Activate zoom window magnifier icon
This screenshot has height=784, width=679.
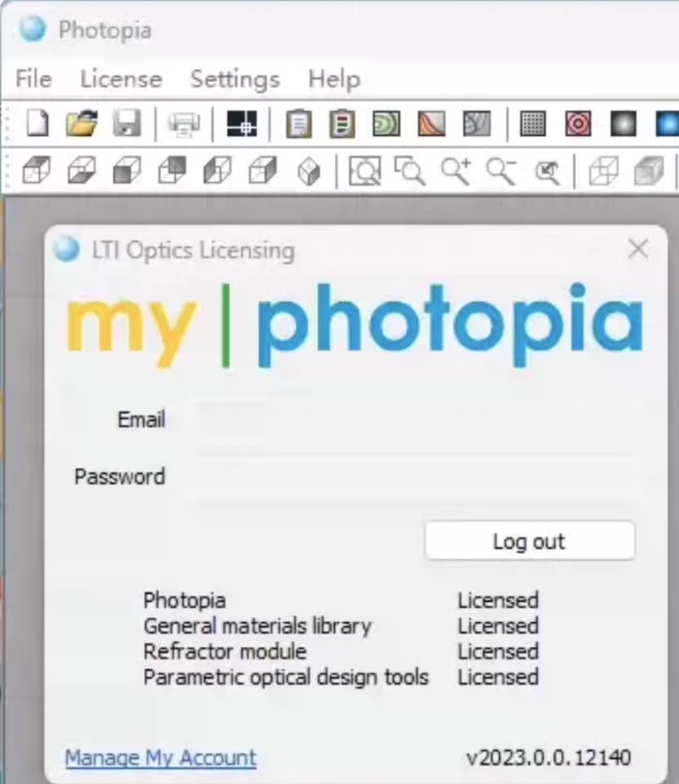click(x=409, y=171)
